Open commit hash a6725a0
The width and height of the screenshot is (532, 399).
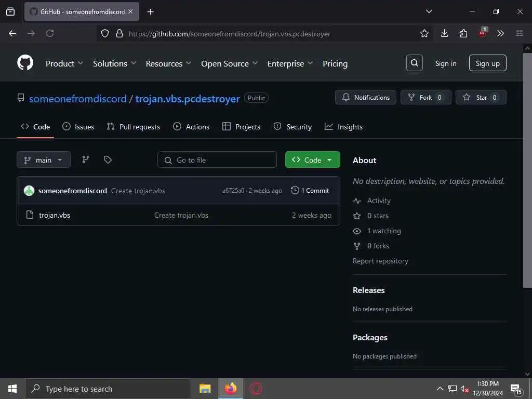pos(233,191)
